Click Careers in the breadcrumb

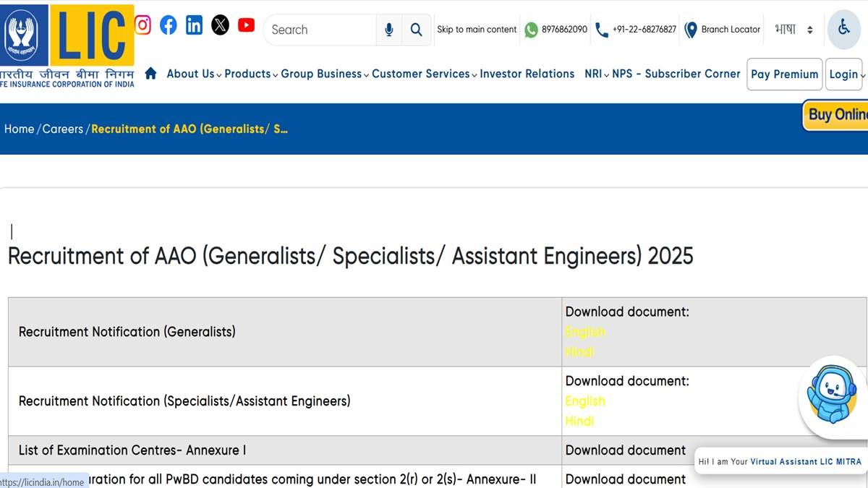[x=63, y=129]
